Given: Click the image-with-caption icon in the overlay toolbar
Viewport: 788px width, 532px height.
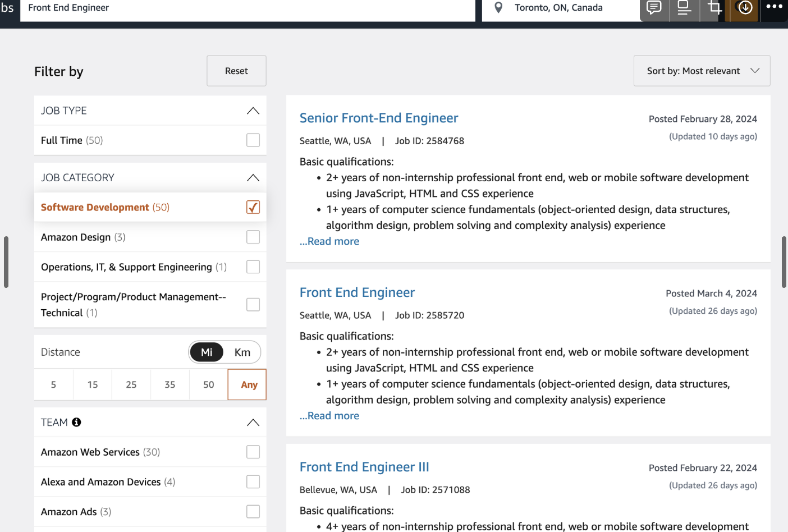Looking at the screenshot, I should (x=684, y=8).
